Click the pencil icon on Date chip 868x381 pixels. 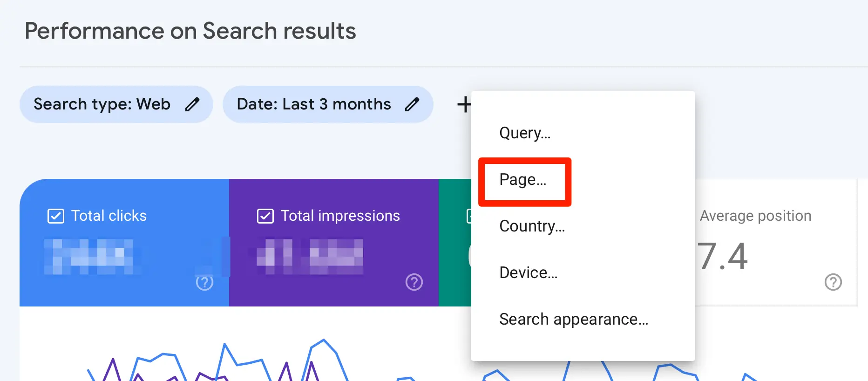[412, 104]
